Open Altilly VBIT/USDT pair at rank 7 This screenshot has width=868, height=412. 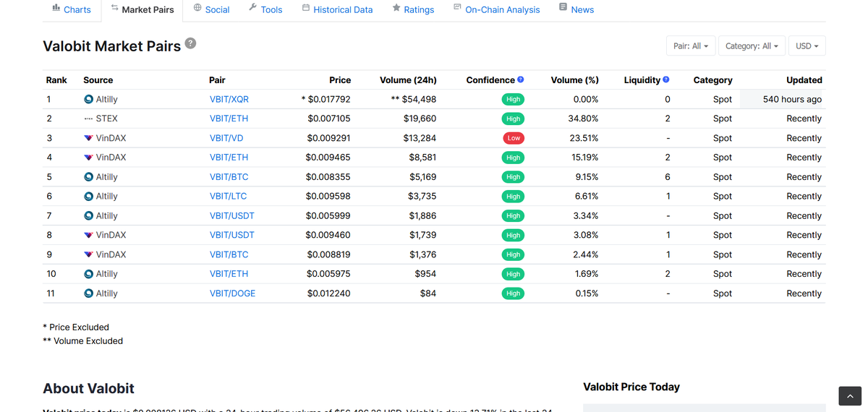coord(232,215)
